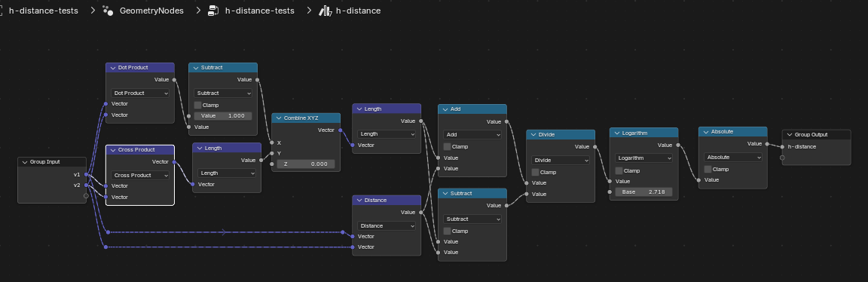This screenshot has height=282, width=868.
Task: Collapse the Absolute node with its chevron
Action: [705, 132]
